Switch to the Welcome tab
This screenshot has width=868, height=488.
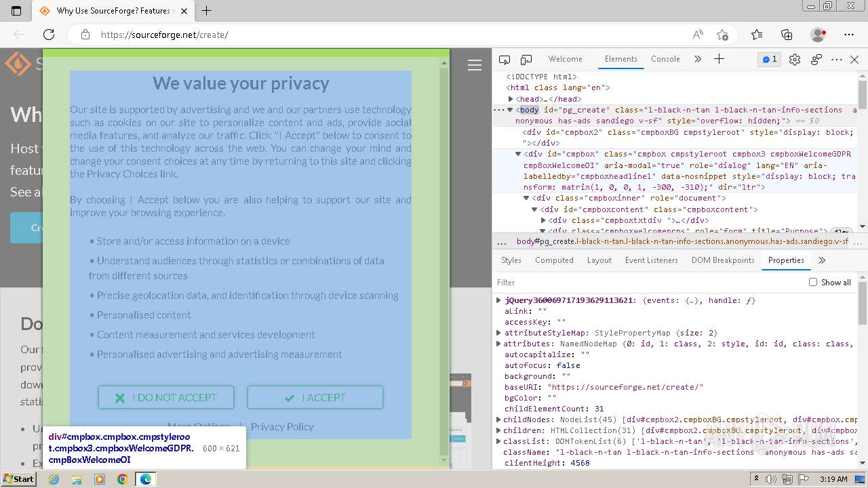point(565,59)
